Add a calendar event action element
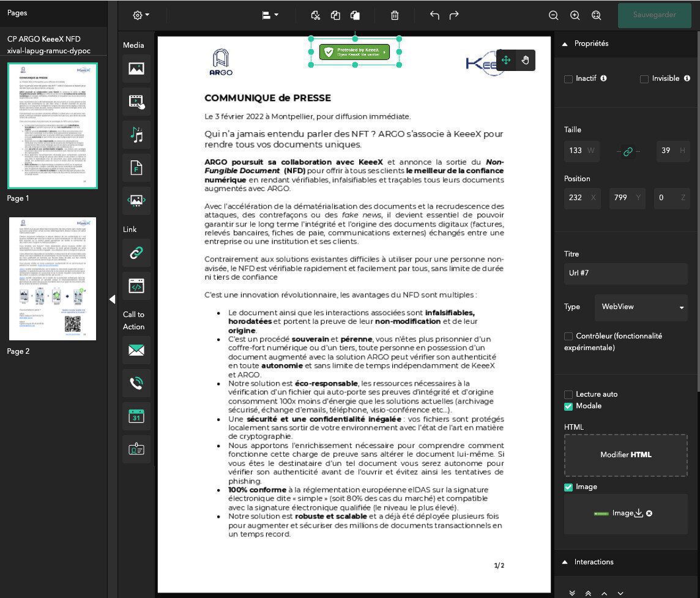 point(136,416)
